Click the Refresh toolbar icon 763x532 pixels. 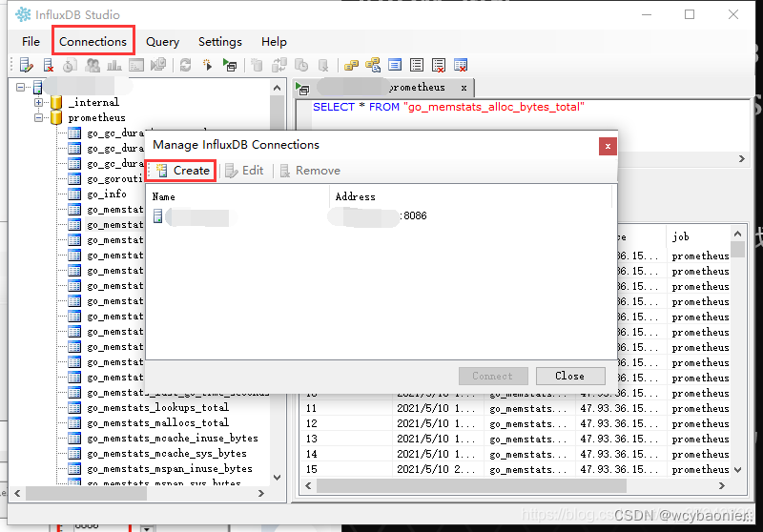click(185, 65)
